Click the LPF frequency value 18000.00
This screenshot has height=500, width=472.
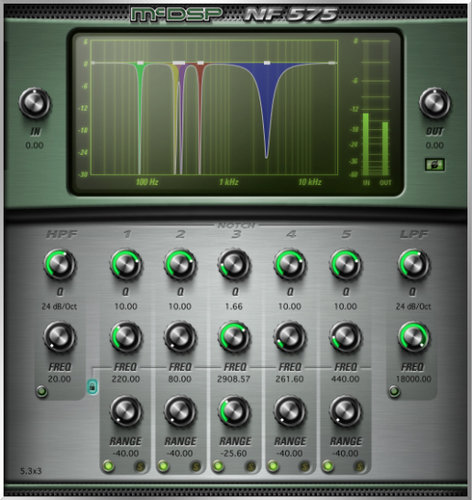point(414,379)
